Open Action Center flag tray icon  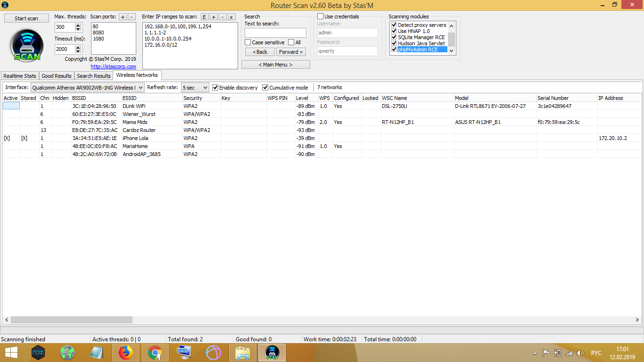click(546, 353)
